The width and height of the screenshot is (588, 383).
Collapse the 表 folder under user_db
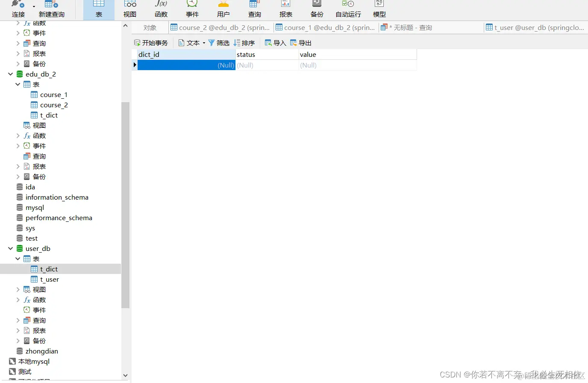(18, 259)
